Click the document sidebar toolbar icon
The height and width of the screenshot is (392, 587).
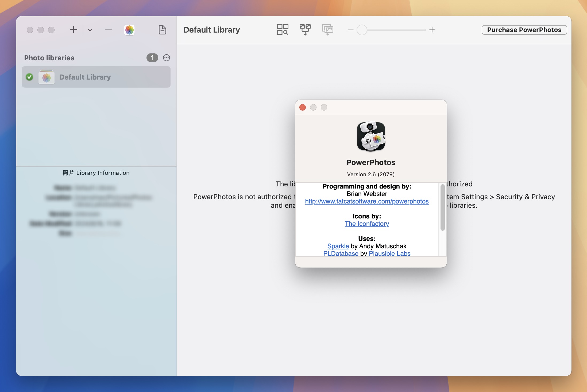[x=163, y=30]
